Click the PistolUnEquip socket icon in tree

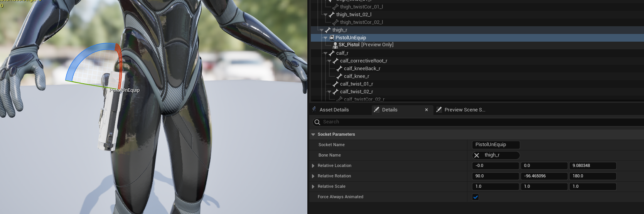332,37
